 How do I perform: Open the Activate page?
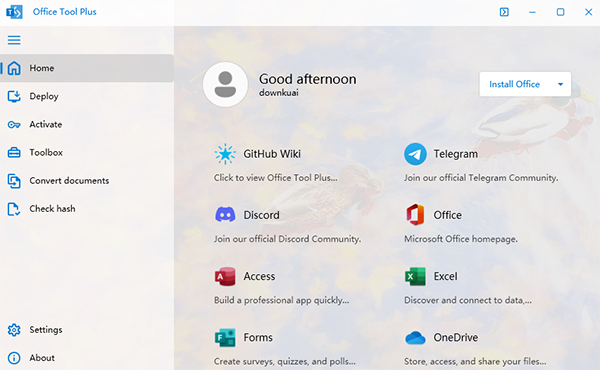(x=87, y=124)
